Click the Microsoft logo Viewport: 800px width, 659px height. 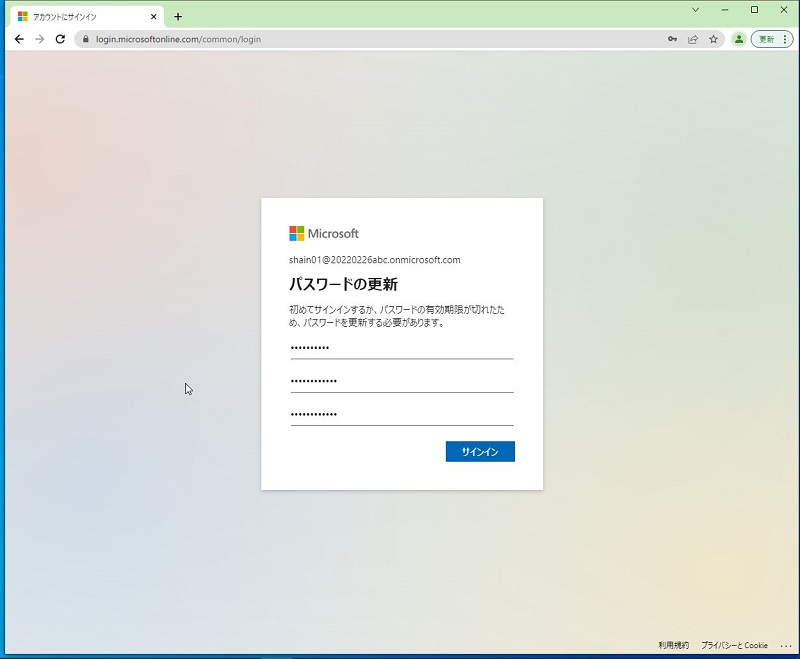(324, 234)
